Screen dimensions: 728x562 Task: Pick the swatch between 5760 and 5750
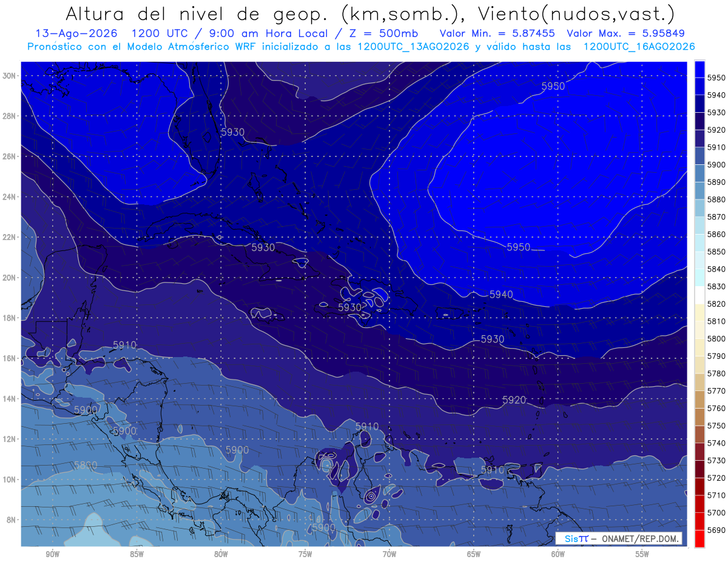699,416
